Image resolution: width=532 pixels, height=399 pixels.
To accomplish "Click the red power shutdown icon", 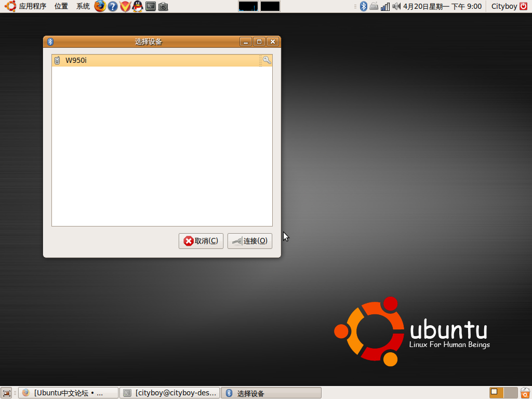I will [524, 6].
